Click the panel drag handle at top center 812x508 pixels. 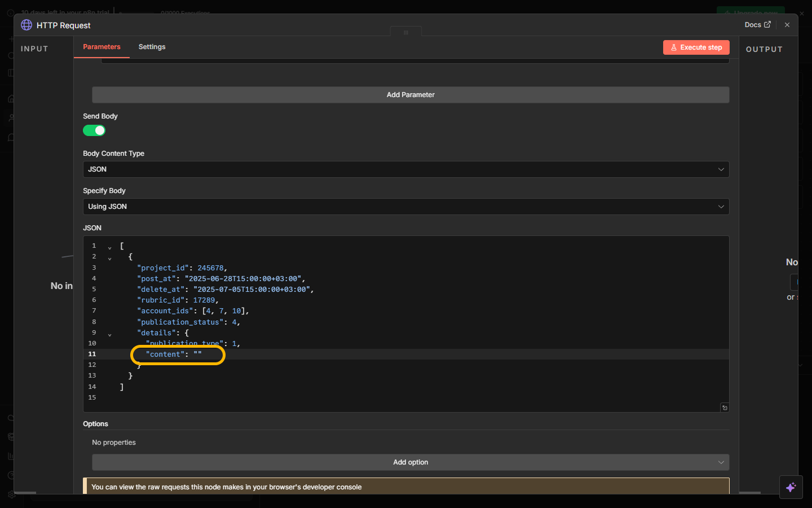(405, 32)
